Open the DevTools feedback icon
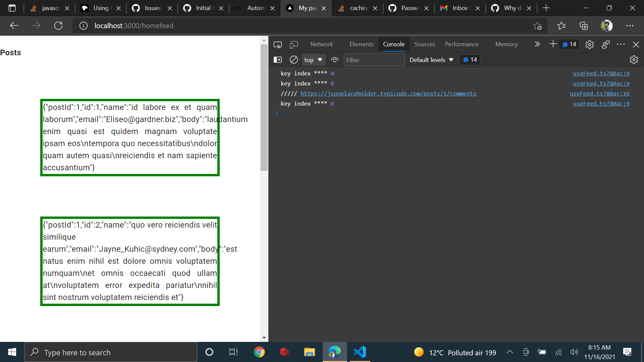This screenshot has width=644, height=362. 606,44
